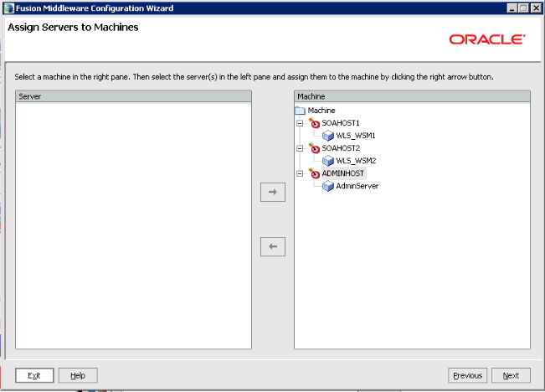Close the Configuration Wizard window
545x392 pixels.
pos(537,8)
